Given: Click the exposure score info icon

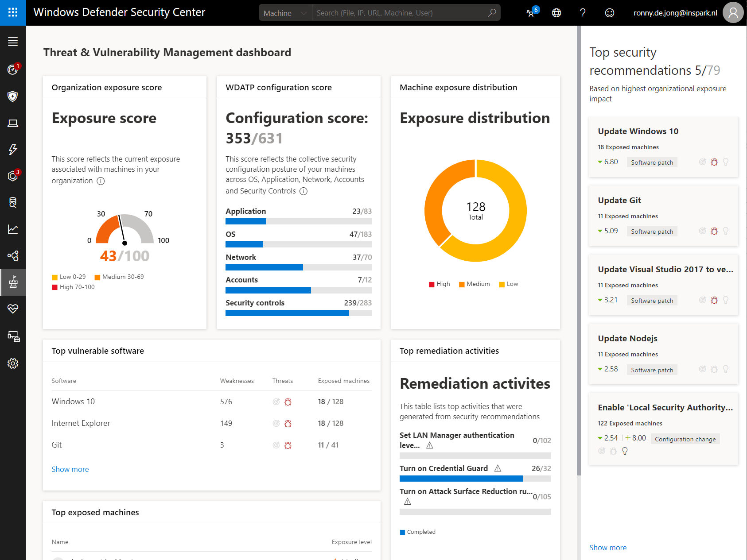Looking at the screenshot, I should click(101, 181).
